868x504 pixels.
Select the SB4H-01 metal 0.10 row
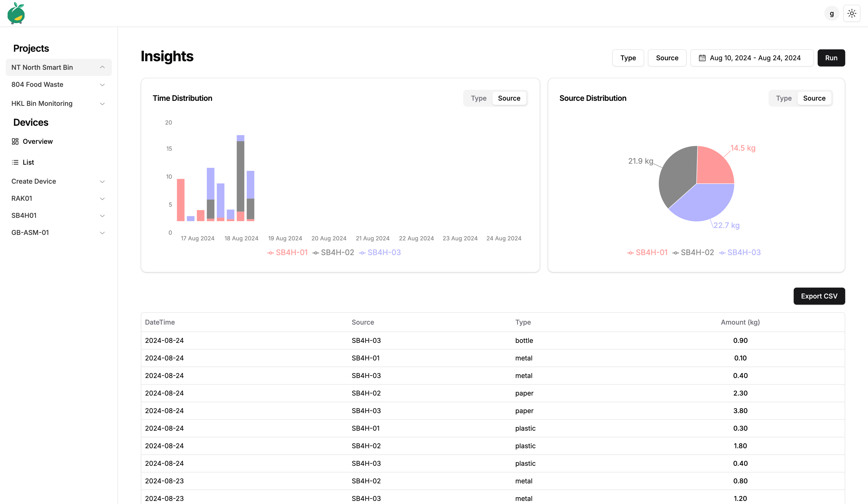pyautogui.click(x=493, y=358)
